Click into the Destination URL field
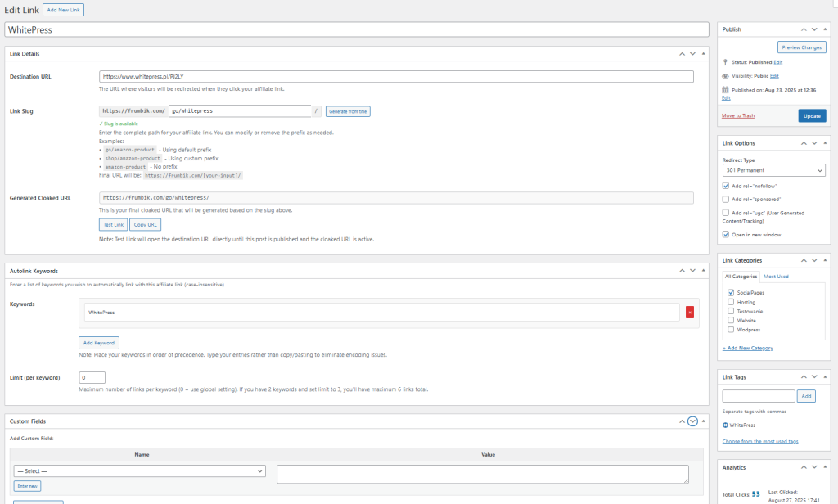This screenshot has width=838, height=504. [396, 77]
